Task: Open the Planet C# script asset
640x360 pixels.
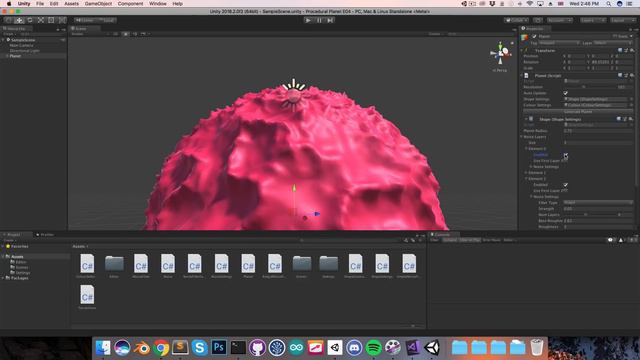Action: pos(248,265)
